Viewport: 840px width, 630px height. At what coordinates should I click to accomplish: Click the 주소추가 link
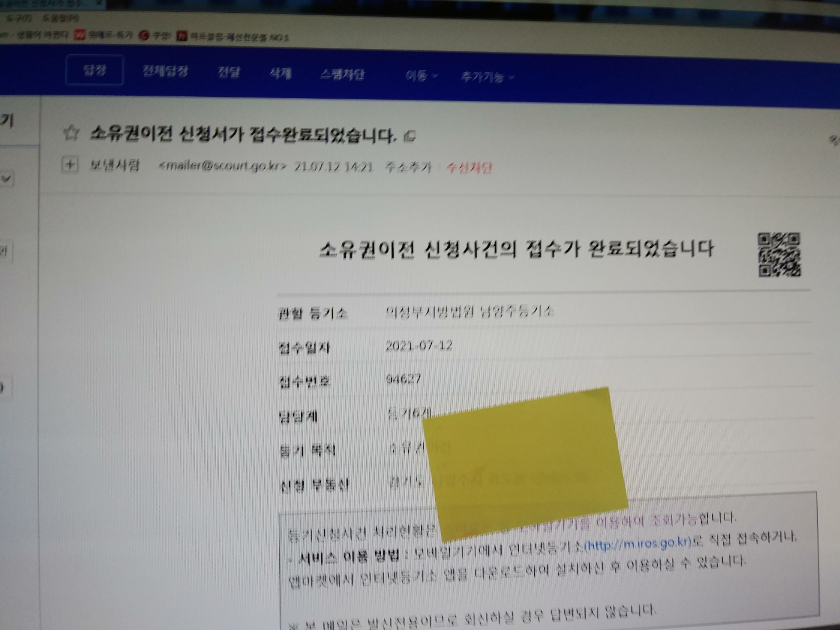tap(408, 167)
